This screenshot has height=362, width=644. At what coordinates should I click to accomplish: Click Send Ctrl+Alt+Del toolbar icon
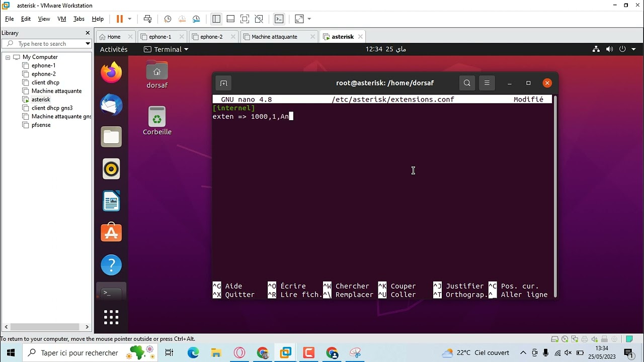click(x=147, y=19)
